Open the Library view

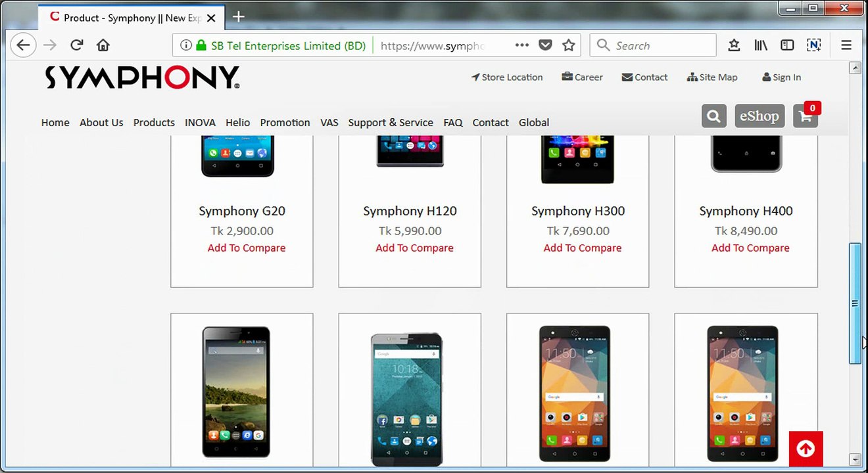pyautogui.click(x=761, y=45)
